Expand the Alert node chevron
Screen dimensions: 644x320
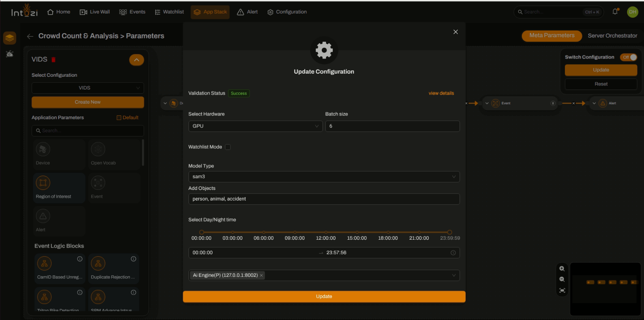(594, 103)
